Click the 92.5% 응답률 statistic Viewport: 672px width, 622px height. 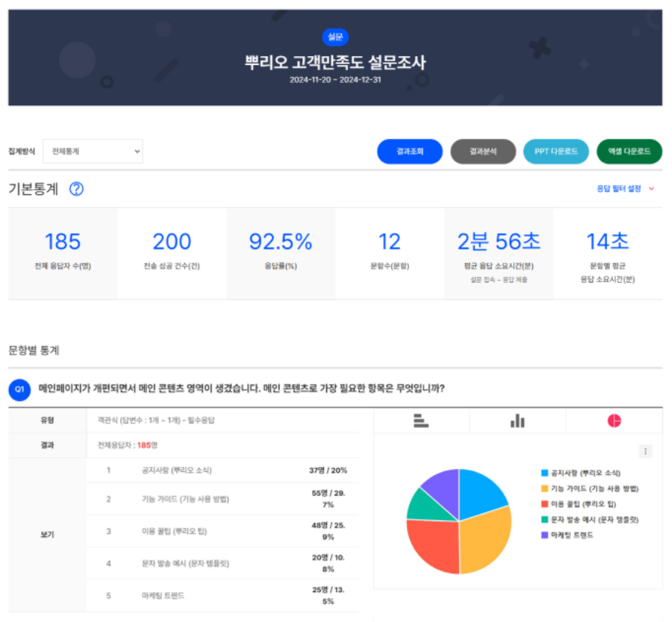(281, 253)
